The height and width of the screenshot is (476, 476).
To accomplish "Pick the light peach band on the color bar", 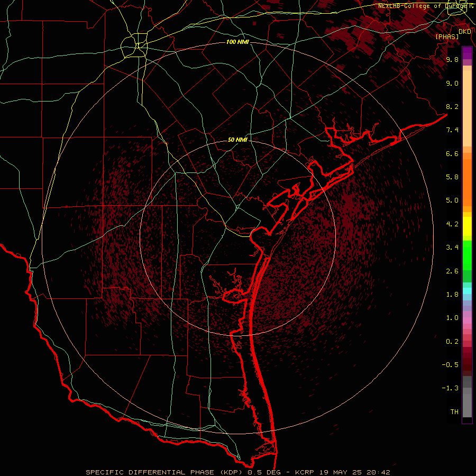I will [467, 108].
